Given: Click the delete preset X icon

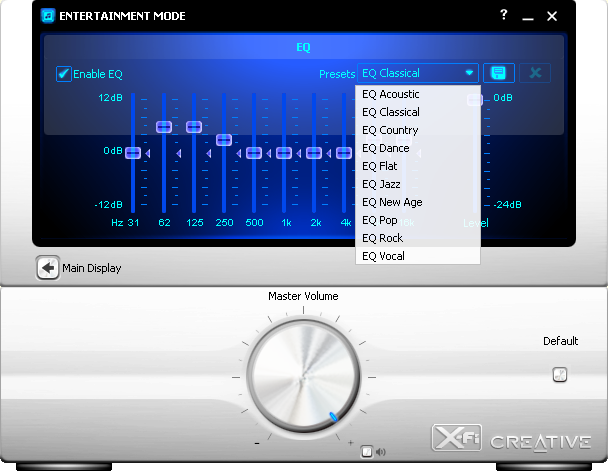Looking at the screenshot, I should coord(535,73).
